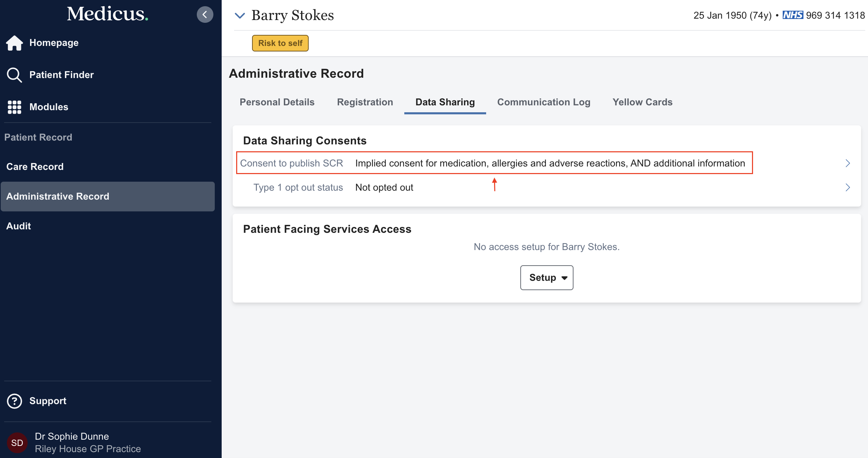The image size is (868, 458).
Task: Collapse the sidebar with arrow button
Action: pyautogui.click(x=205, y=15)
